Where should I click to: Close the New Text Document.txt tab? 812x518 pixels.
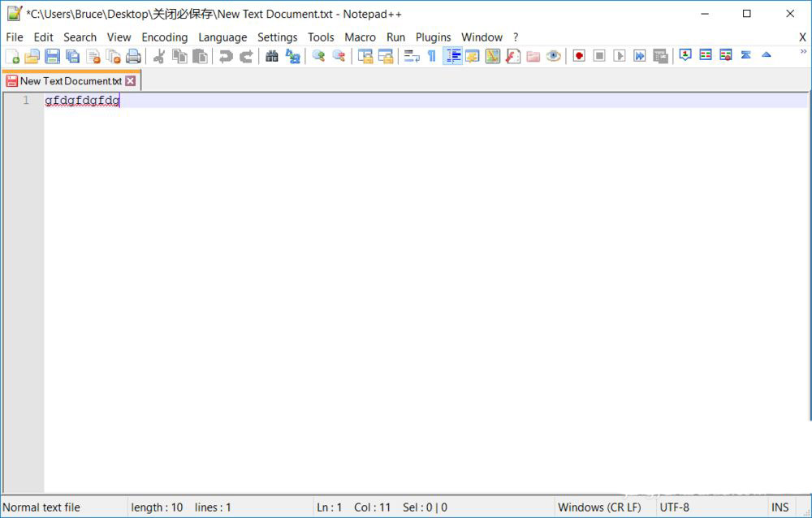coord(131,81)
